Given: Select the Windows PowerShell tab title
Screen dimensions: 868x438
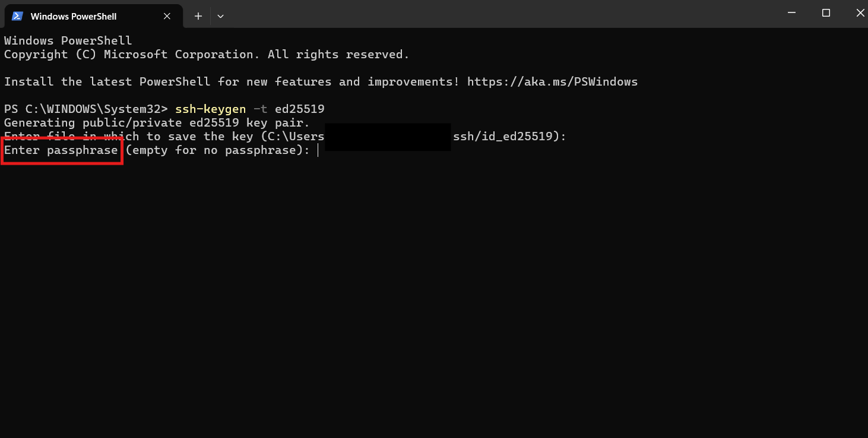Looking at the screenshot, I should pos(74,16).
